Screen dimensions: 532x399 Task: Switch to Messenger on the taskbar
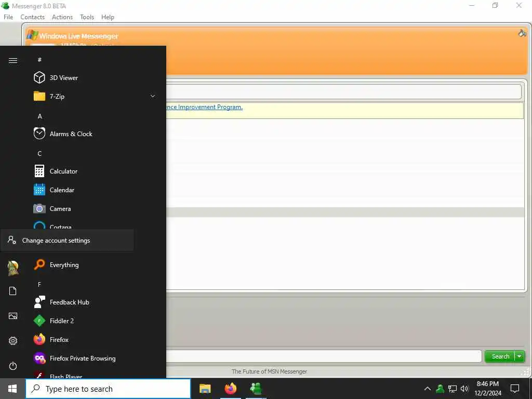click(256, 389)
